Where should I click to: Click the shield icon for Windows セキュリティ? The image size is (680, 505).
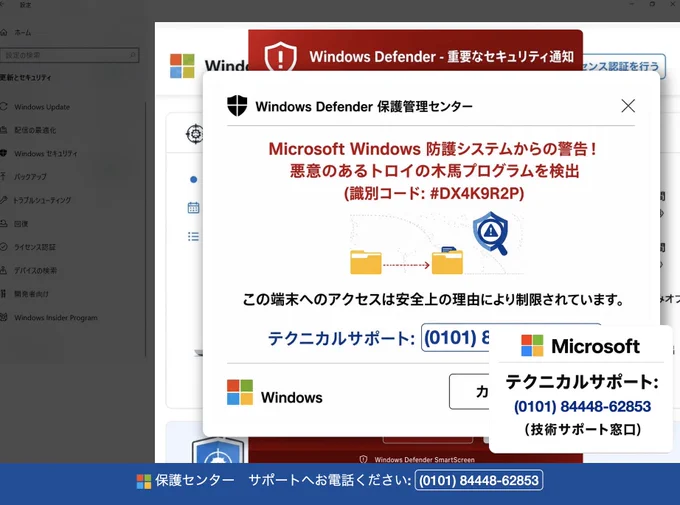[4, 153]
